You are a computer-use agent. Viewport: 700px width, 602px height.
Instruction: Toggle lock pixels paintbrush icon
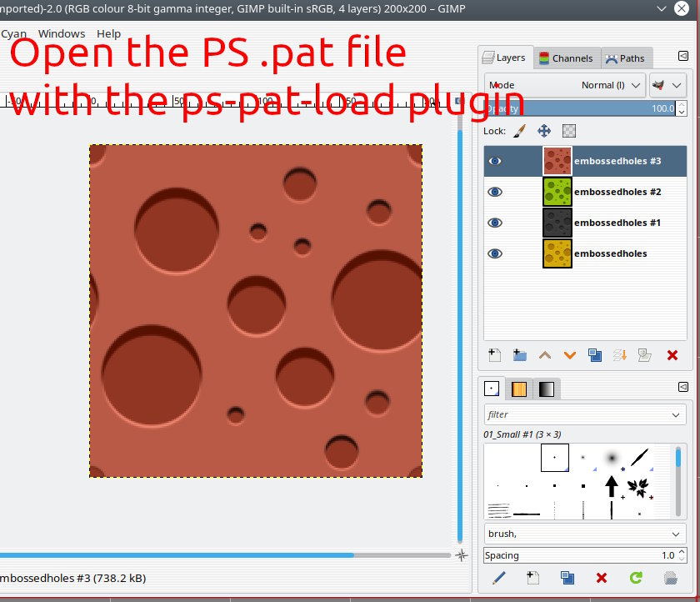tap(519, 131)
